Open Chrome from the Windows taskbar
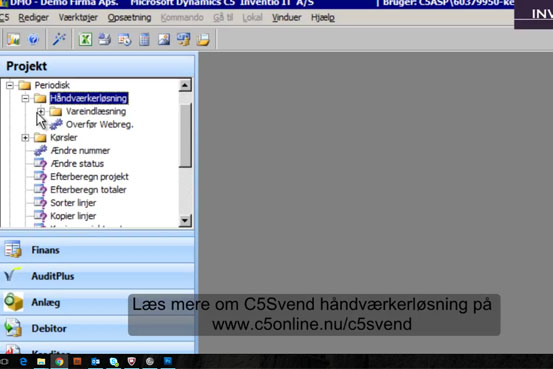The width and height of the screenshot is (553, 369). coord(59,362)
